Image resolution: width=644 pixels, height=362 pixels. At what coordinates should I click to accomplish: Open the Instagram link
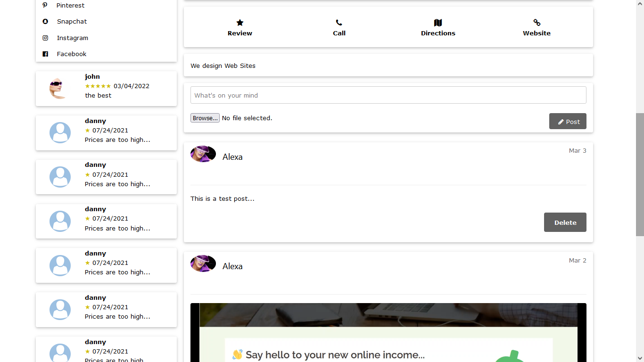click(x=72, y=38)
